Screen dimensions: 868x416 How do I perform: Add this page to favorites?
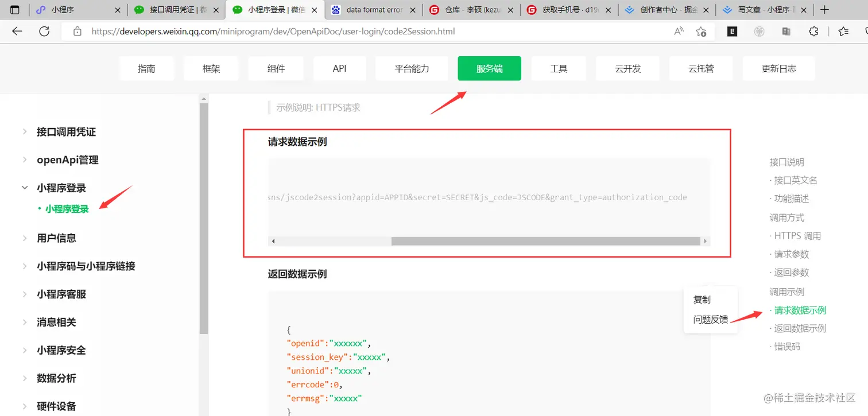[x=701, y=32]
